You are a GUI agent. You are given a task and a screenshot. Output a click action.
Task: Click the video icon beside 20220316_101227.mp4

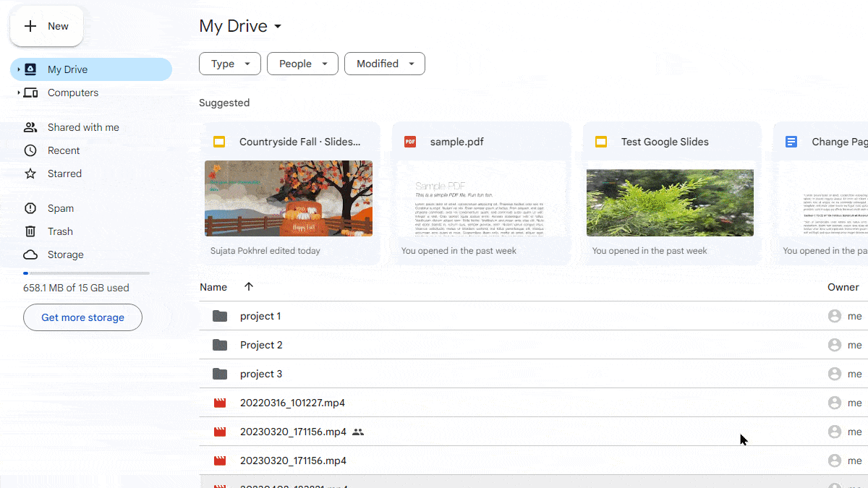pos(219,403)
